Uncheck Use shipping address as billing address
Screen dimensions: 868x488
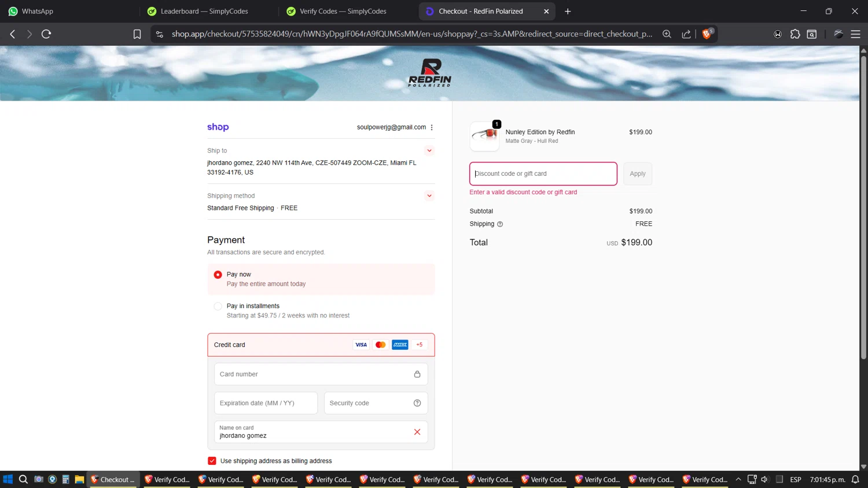click(212, 461)
